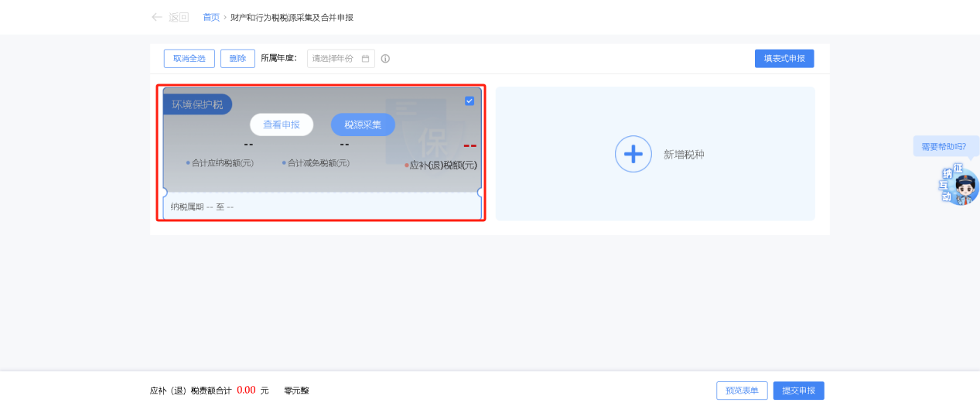980x406 pixels.
Task: Go to 首页 via breadcrumb
Action: point(211,17)
